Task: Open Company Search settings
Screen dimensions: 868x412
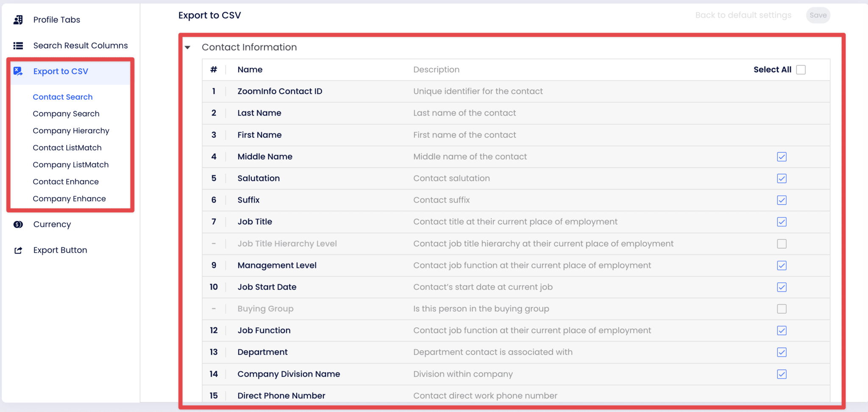Action: coord(66,114)
